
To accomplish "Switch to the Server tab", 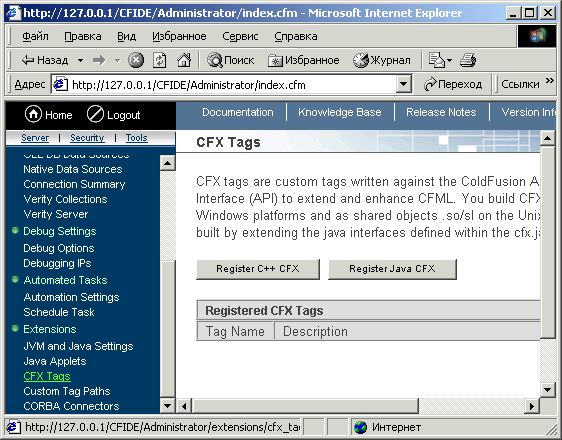I will tap(35, 138).
